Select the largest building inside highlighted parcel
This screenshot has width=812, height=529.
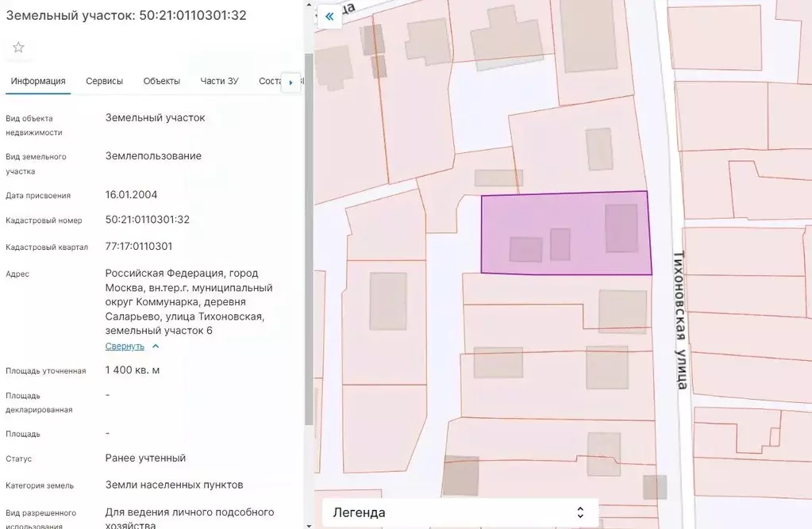pos(622,228)
